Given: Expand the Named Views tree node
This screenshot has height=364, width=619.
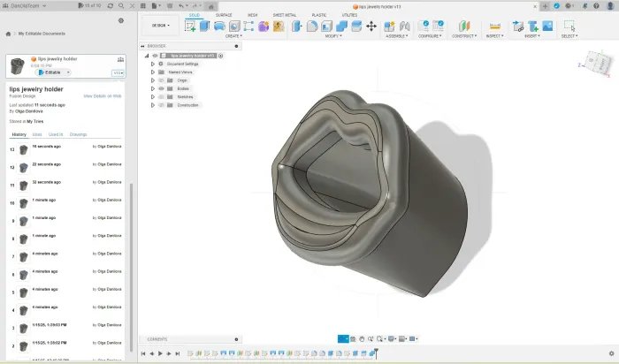Looking at the screenshot, I should tap(153, 72).
